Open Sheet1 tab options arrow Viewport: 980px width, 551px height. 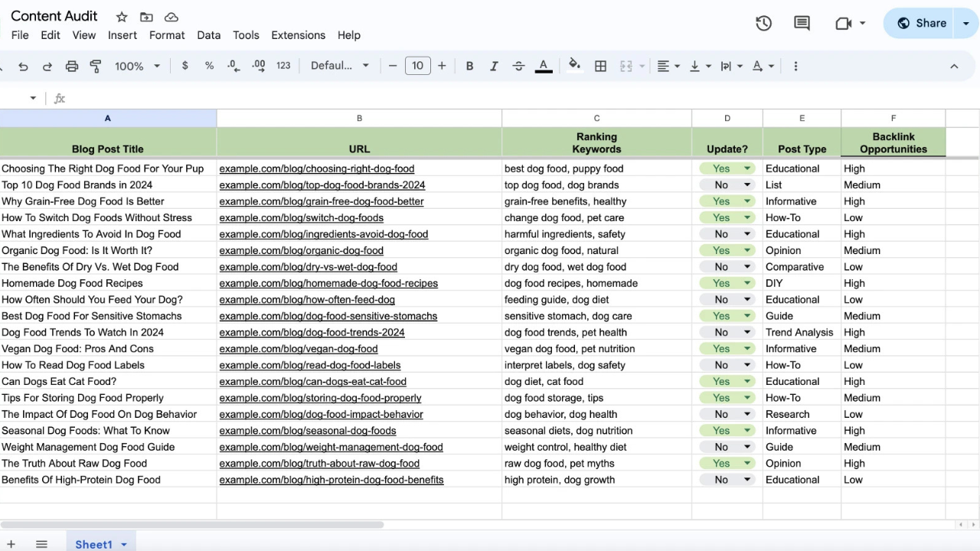[x=124, y=544]
